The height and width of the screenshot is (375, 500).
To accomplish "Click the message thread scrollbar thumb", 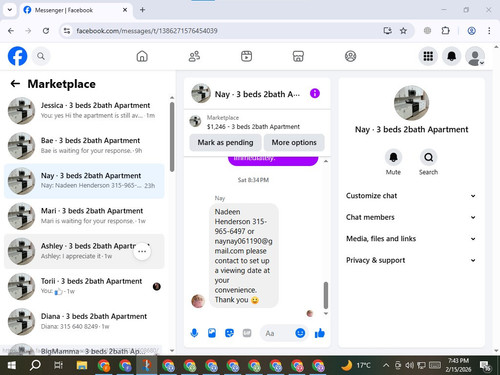I will (326, 295).
